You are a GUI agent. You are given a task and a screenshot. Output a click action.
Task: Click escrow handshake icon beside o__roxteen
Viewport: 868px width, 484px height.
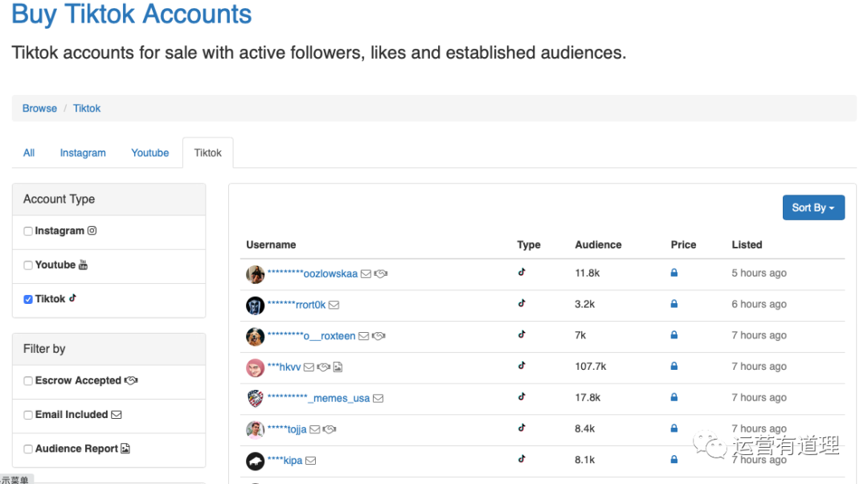click(380, 336)
